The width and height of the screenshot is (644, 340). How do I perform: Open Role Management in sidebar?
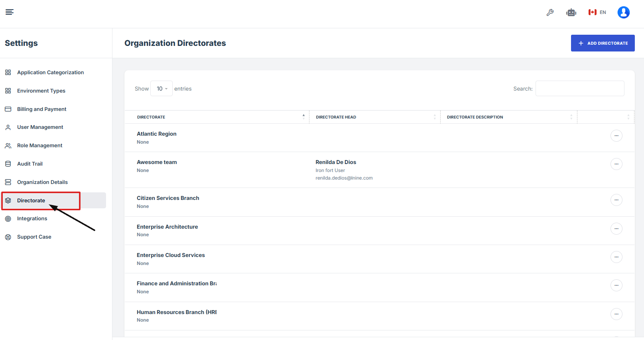[39, 146]
